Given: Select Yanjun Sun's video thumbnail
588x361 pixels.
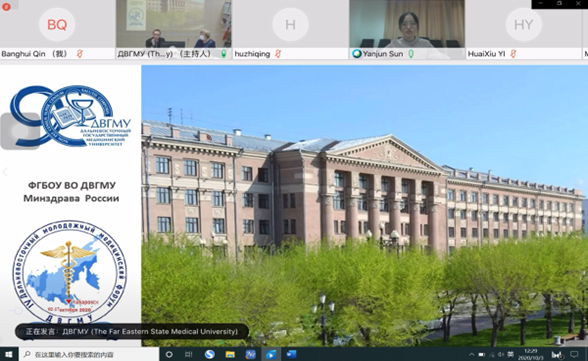Looking at the screenshot, I should pyautogui.click(x=407, y=24).
